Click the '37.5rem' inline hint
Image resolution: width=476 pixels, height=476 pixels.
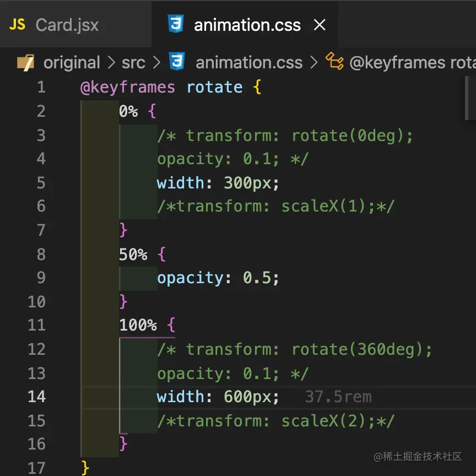(338, 397)
